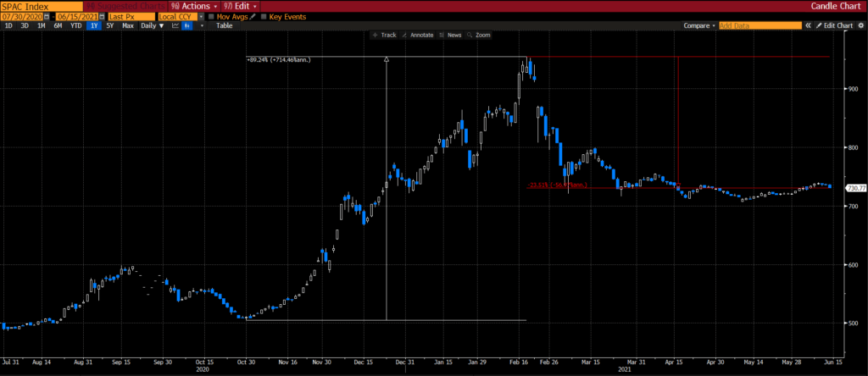This screenshot has width=868, height=376.
Task: Open the Compare dropdown
Action: pyautogui.click(x=699, y=25)
